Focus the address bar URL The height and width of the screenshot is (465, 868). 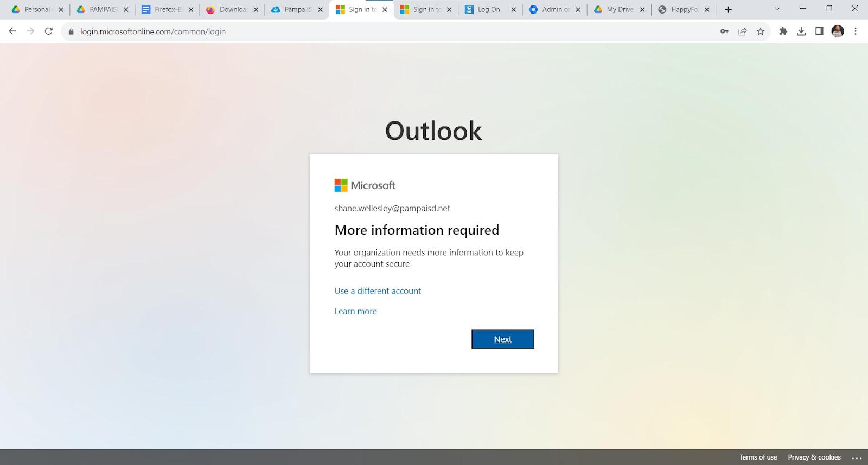pyautogui.click(x=153, y=31)
